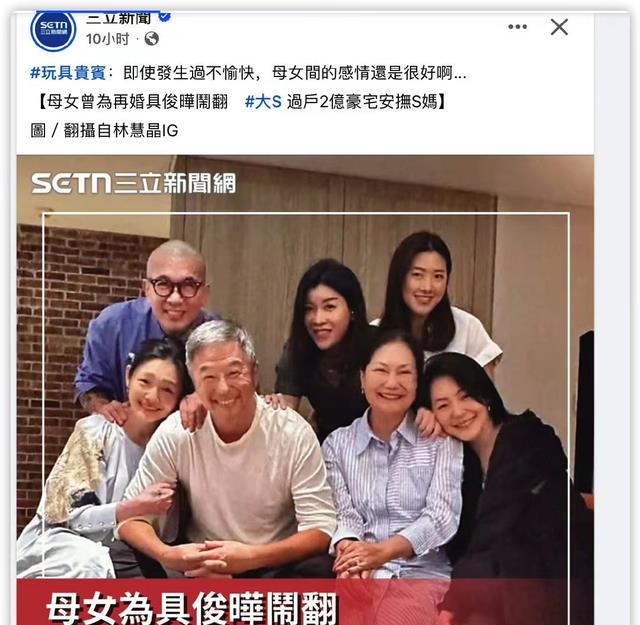This screenshot has height=625, width=640.
Task: Click the globe public-privacy icon
Action: [x=151, y=39]
